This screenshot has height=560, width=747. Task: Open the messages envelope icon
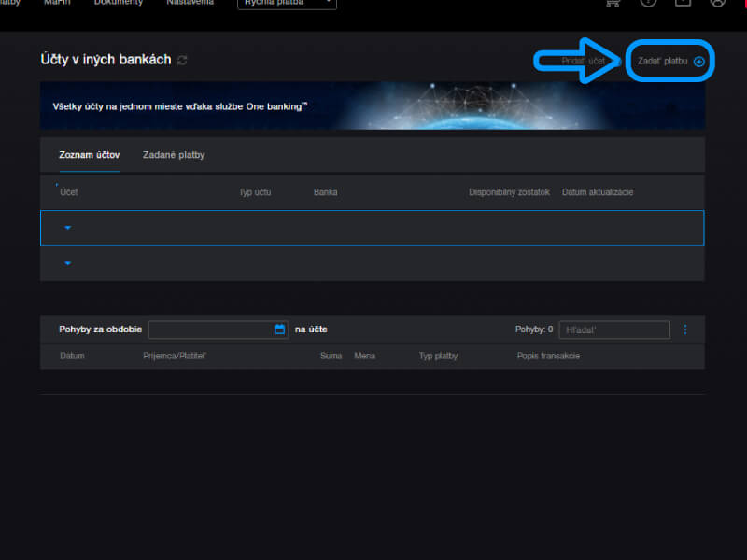pyautogui.click(x=683, y=3)
